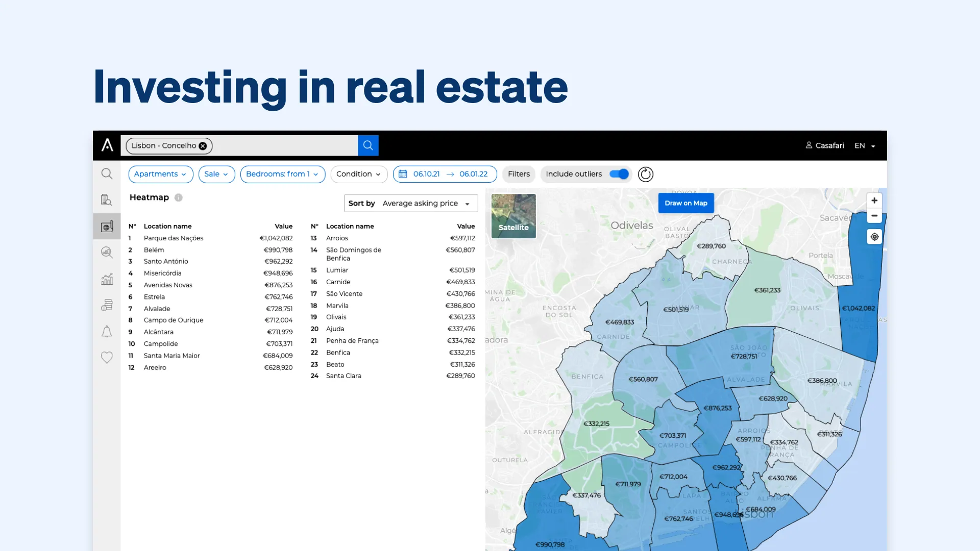Click the Filters button
The height and width of the screenshot is (551, 980).
(519, 174)
